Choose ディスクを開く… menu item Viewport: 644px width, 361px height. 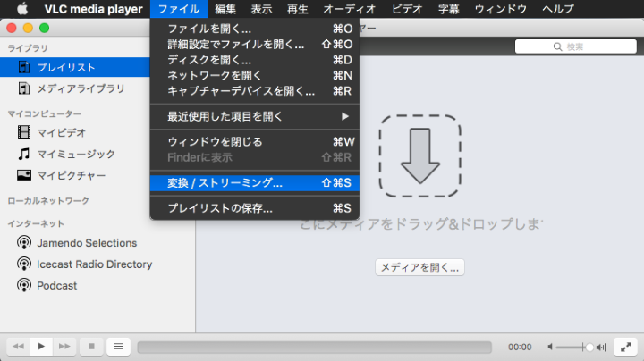point(255,60)
